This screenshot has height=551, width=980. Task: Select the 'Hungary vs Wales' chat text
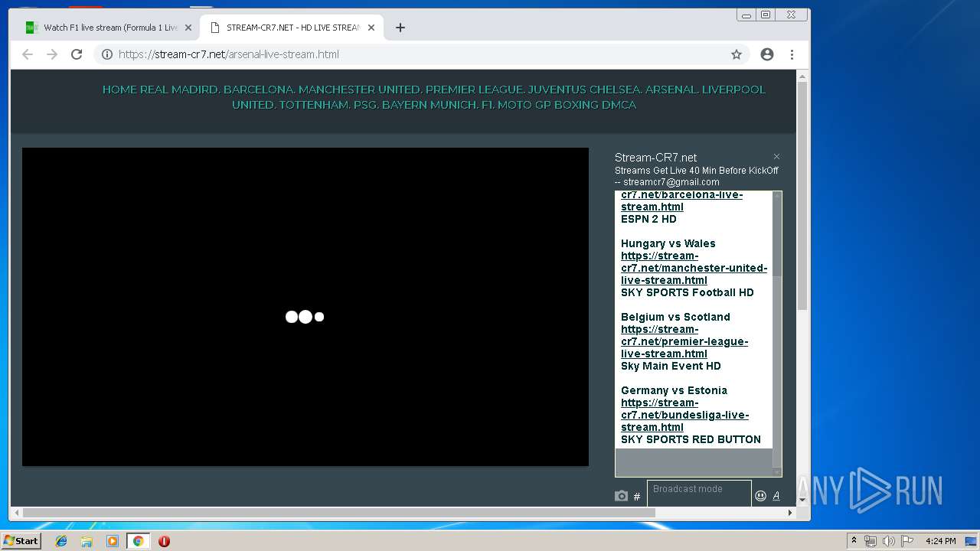coord(668,243)
